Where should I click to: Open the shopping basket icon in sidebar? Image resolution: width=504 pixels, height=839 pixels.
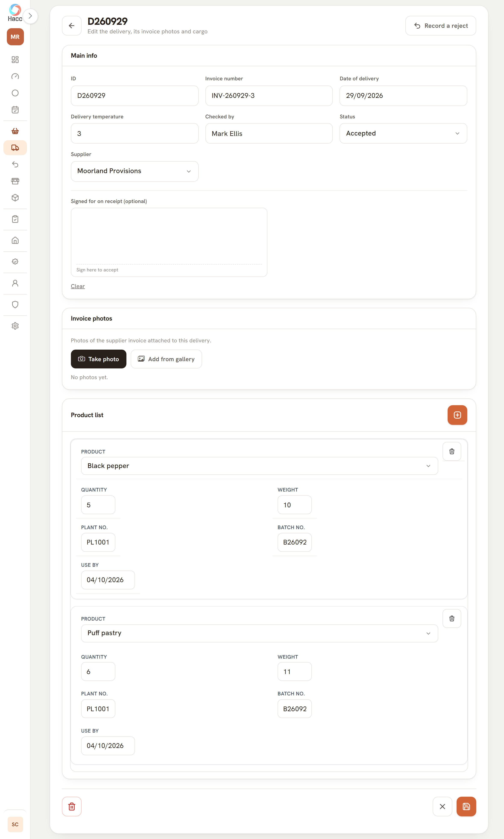click(x=15, y=131)
